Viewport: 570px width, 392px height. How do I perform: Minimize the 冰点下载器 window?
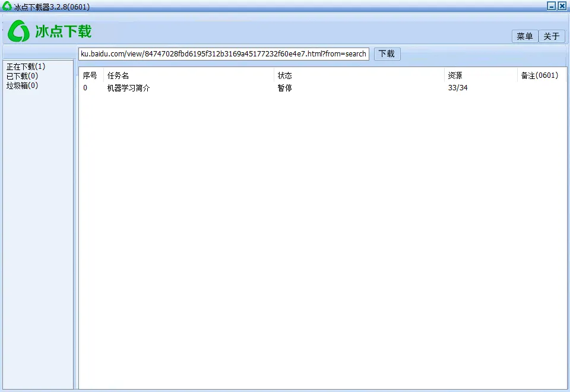coord(552,6)
